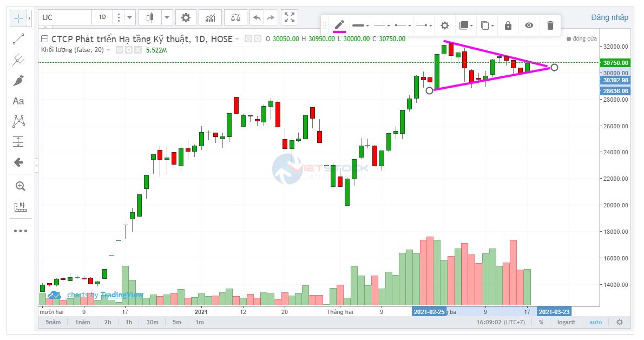Viewport: 644px width, 340px height.
Task: Select the trend line drawing tool
Action: pos(18,39)
